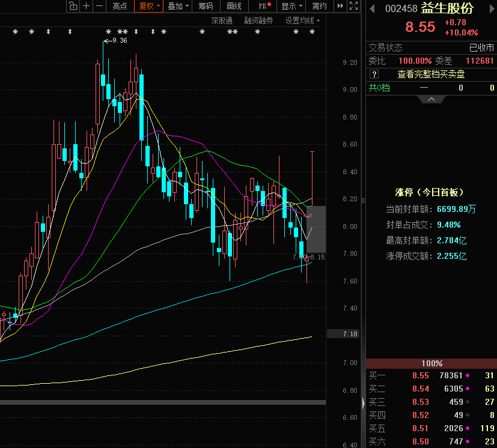Click the double-arrow more tools icon
The height and width of the screenshot is (448, 497).
tap(340, 6)
